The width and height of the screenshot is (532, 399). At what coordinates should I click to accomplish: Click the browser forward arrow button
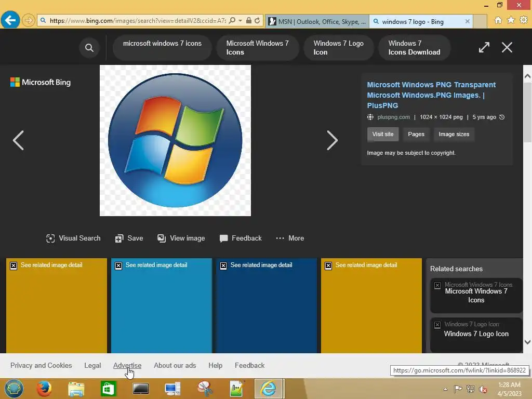(29, 20)
